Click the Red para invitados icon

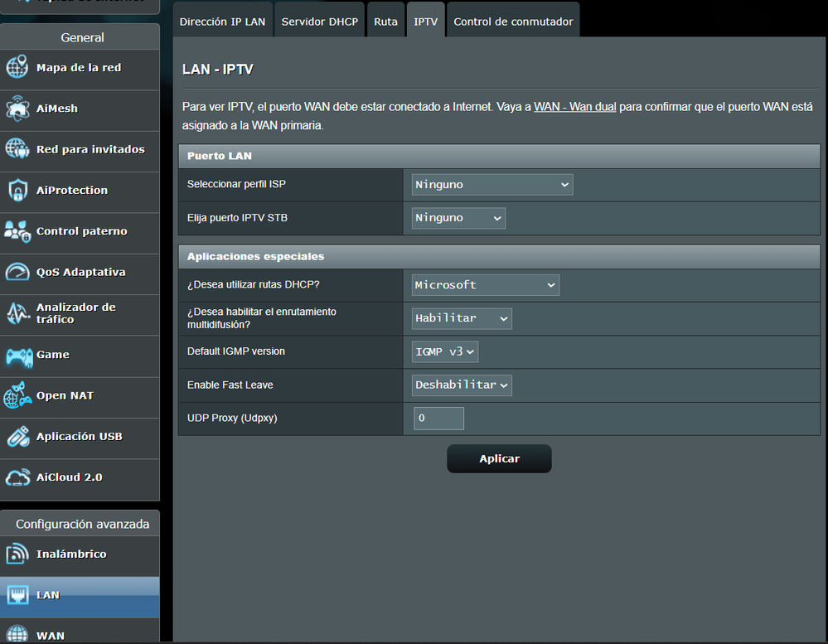(17, 149)
